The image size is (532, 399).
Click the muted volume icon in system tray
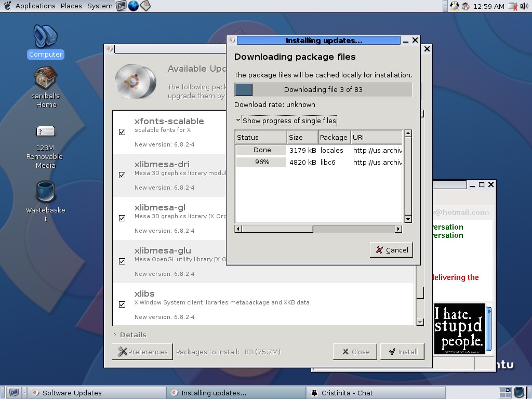(512, 6)
